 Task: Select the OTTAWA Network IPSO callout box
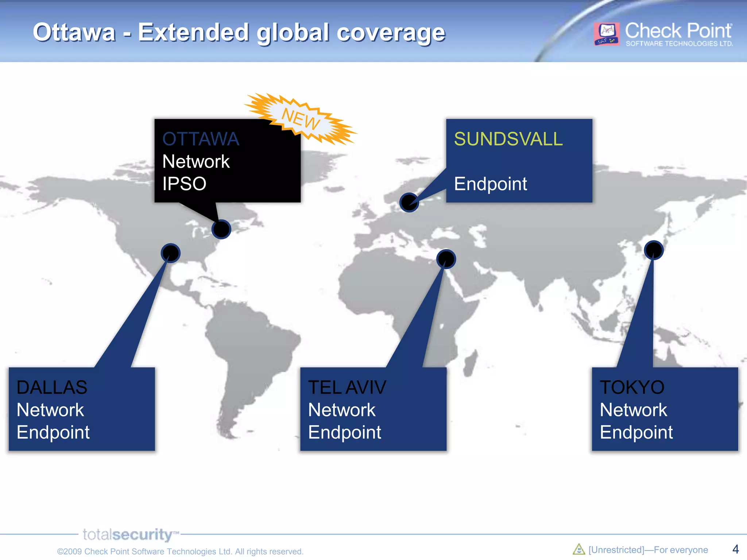[x=227, y=160]
